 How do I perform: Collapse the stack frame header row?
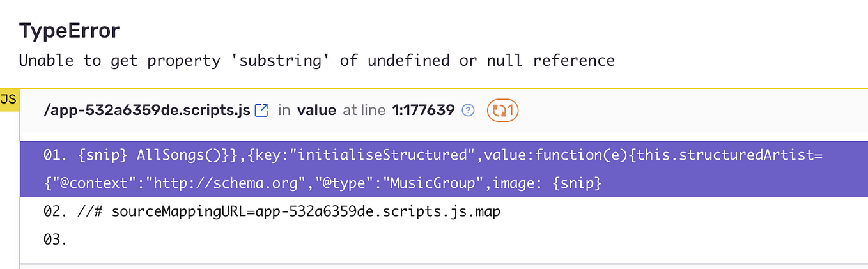pyautogui.click(x=444, y=111)
